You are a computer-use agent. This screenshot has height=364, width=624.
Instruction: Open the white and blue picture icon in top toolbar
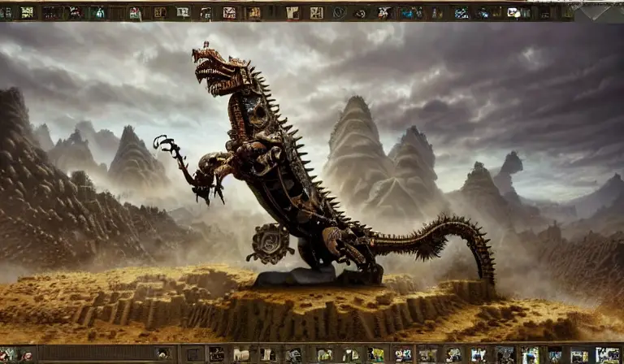pyautogui.click(x=513, y=12)
